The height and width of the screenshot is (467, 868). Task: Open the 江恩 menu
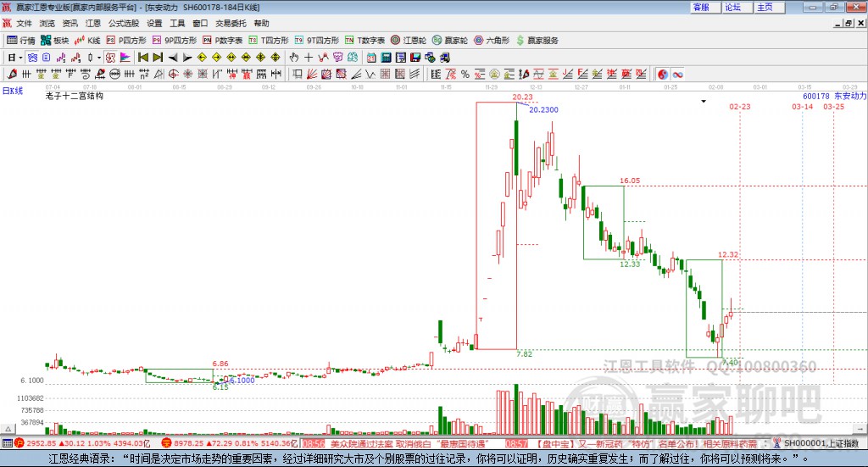pyautogui.click(x=93, y=23)
